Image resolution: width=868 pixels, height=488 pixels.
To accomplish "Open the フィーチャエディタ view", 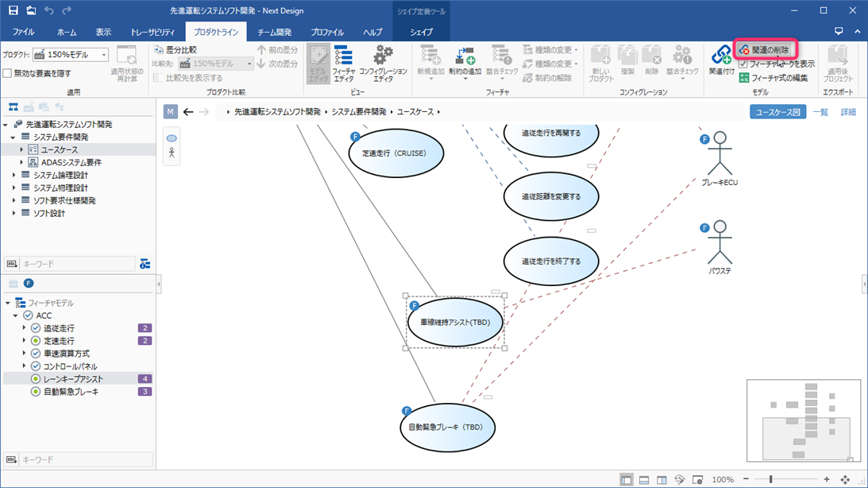I will pos(343,64).
